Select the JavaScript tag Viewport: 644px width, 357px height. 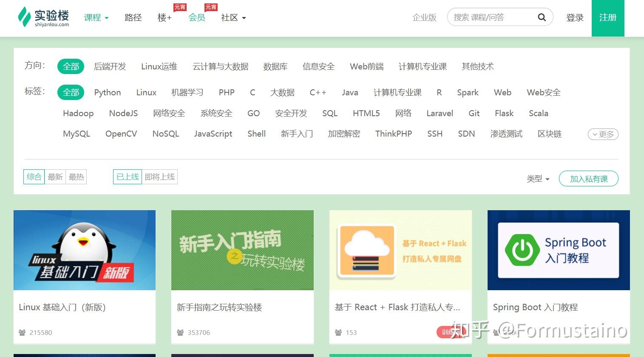pyautogui.click(x=213, y=134)
